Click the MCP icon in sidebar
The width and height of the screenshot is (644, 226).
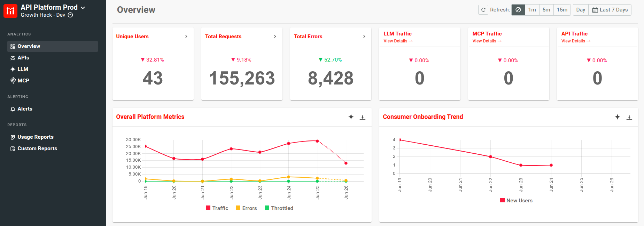coord(13,81)
